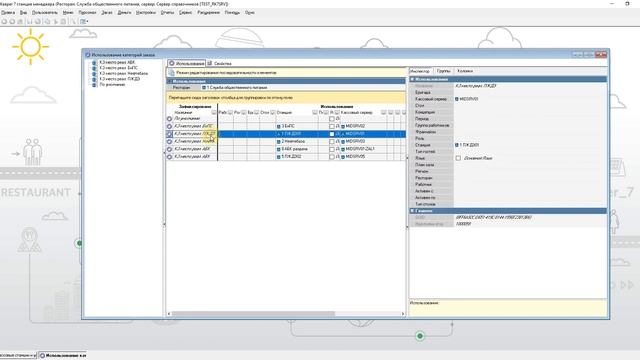Viewport: 640px width, 360px height.
Task: Activate the Использование кат... window tab at the bottom
Action: 63,356
